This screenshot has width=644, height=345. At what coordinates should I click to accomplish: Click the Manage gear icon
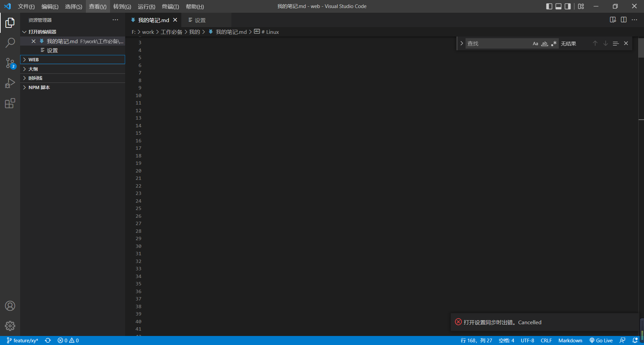pos(10,326)
